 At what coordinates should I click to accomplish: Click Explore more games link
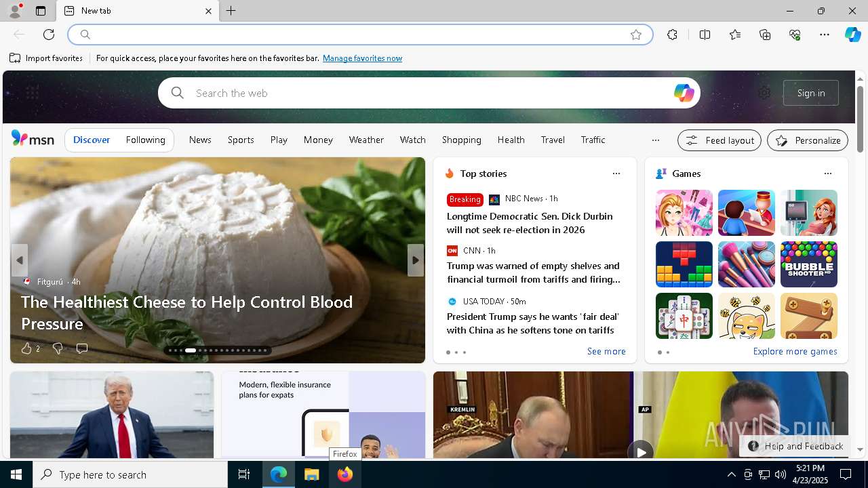coord(795,351)
